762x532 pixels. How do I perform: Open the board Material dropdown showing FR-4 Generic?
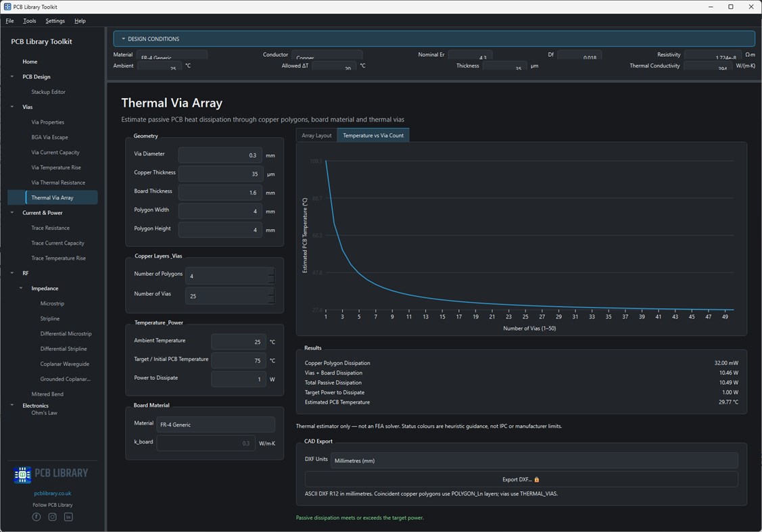(x=215, y=425)
